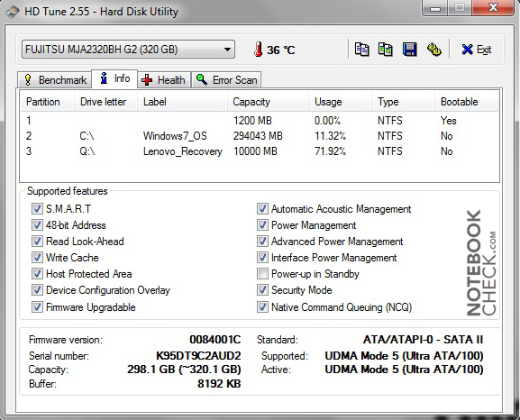The width and height of the screenshot is (520, 420).
Task: Toggle the Native Command Queuing checkbox
Action: coord(262,306)
